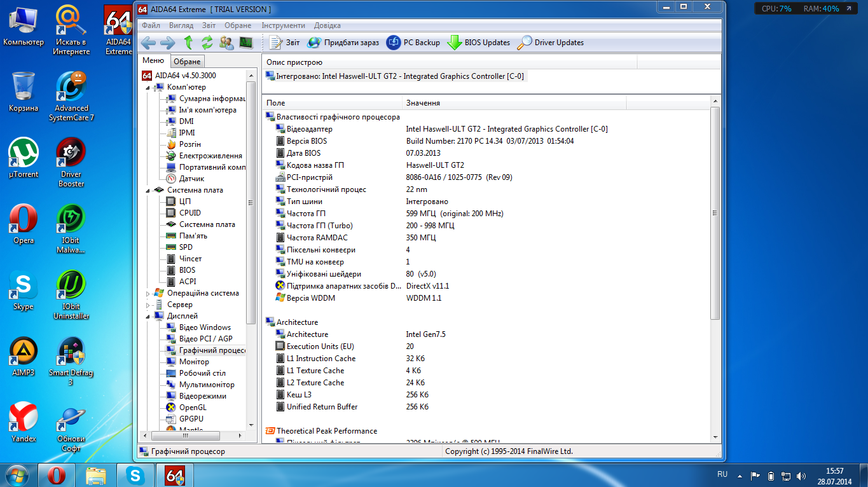The width and height of the screenshot is (868, 487).
Task: Click Придбати зараз purchase button
Action: tap(343, 43)
